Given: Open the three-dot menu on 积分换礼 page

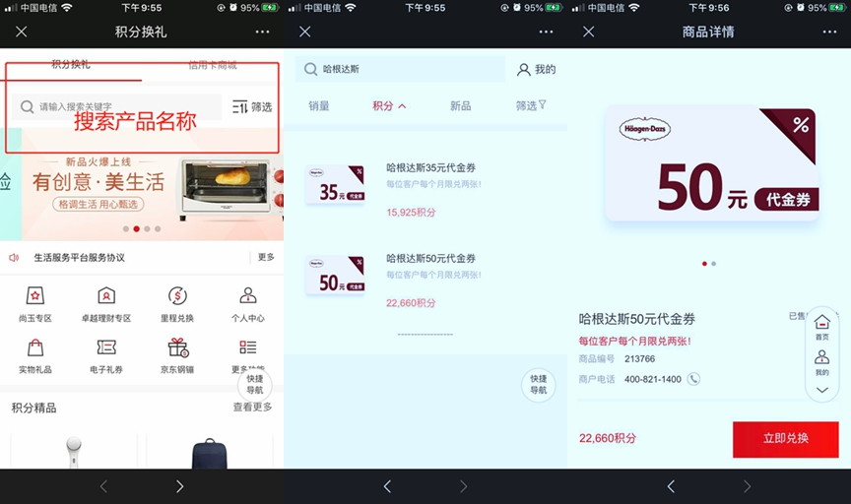Looking at the screenshot, I should click(x=263, y=32).
